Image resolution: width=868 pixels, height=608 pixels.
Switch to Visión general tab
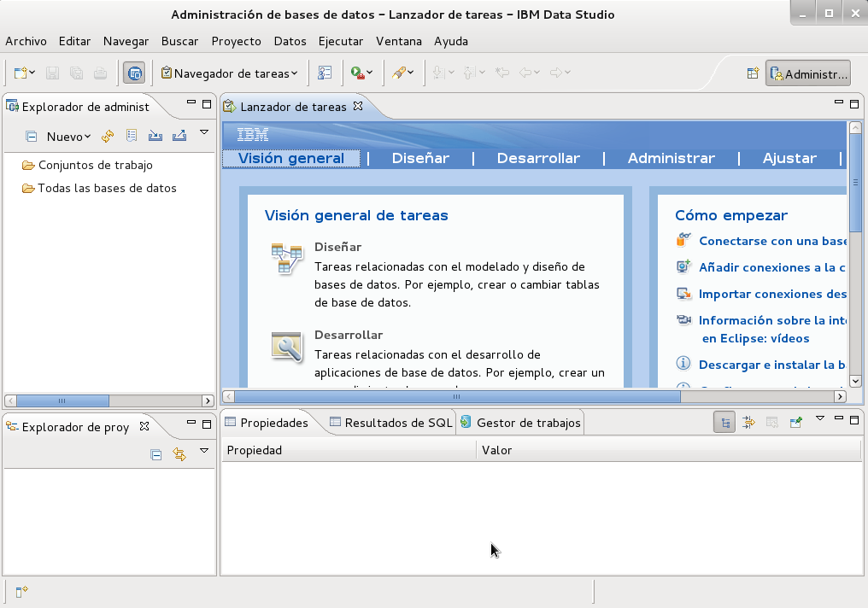pyautogui.click(x=291, y=158)
